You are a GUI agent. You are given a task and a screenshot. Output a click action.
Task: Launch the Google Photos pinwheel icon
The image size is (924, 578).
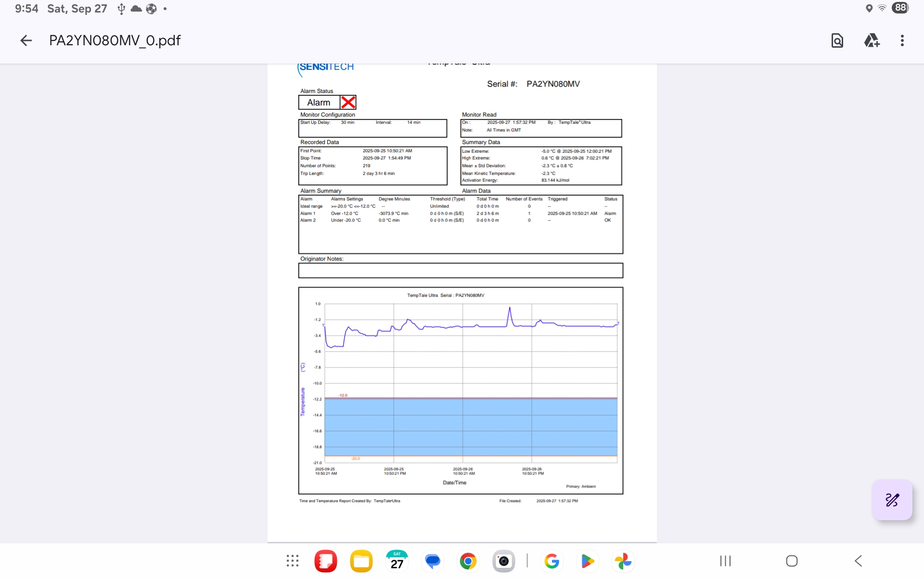(x=623, y=561)
